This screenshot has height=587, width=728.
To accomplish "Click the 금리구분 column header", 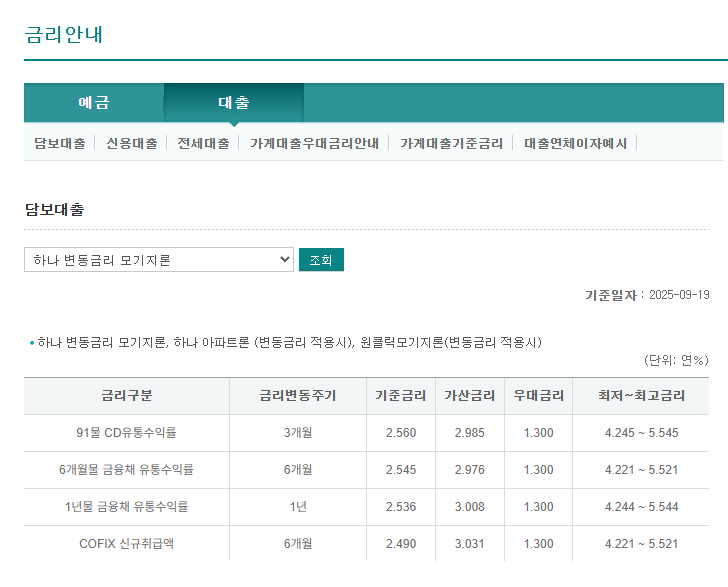I will [127, 396].
